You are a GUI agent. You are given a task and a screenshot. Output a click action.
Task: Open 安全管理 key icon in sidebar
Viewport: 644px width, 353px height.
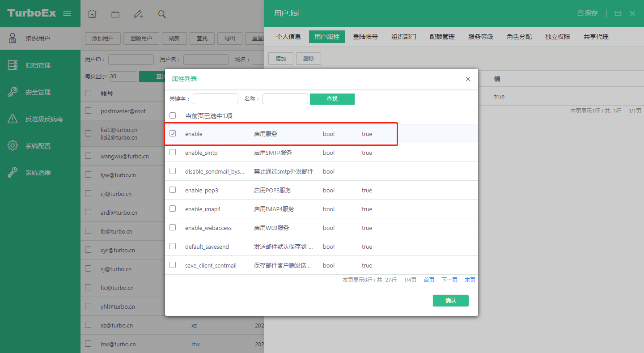pyautogui.click(x=13, y=92)
